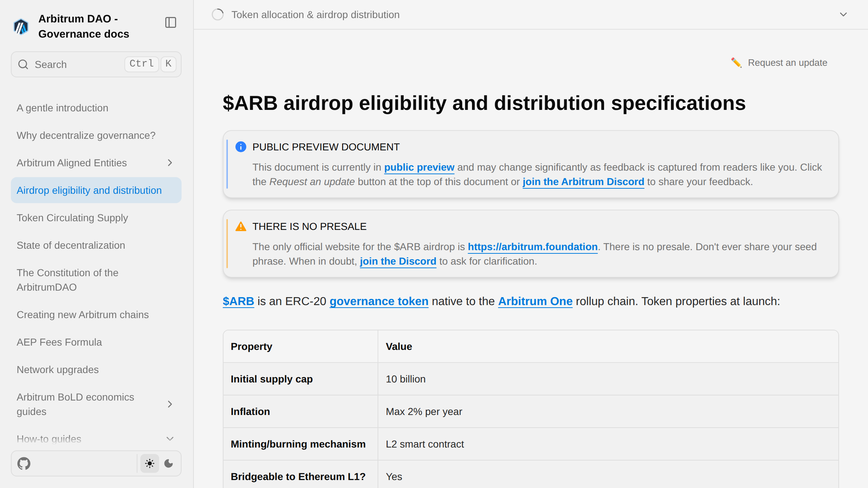
Task: Click the Token allocation & airdrop distribution header
Action: [315, 14]
